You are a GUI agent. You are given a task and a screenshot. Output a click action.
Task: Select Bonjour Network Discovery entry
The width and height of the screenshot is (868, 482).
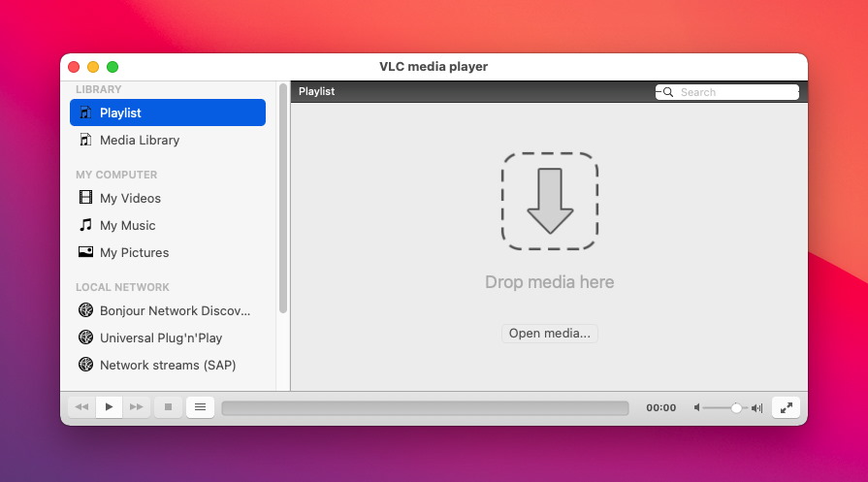click(x=168, y=310)
